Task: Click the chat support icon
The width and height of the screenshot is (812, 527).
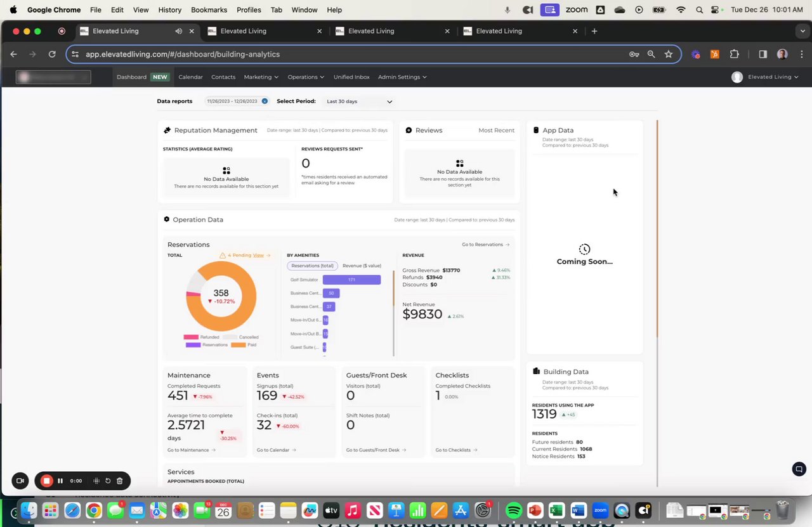Action: tap(799, 469)
